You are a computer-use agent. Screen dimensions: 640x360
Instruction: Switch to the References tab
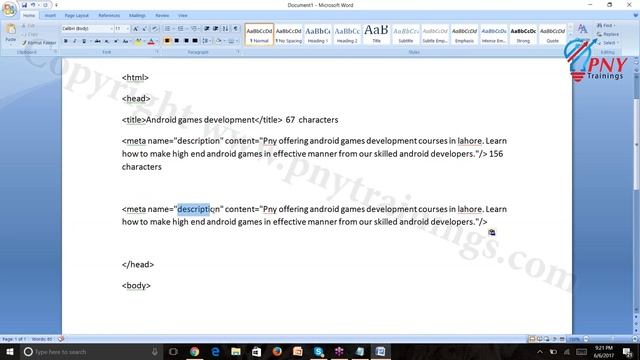tap(109, 16)
